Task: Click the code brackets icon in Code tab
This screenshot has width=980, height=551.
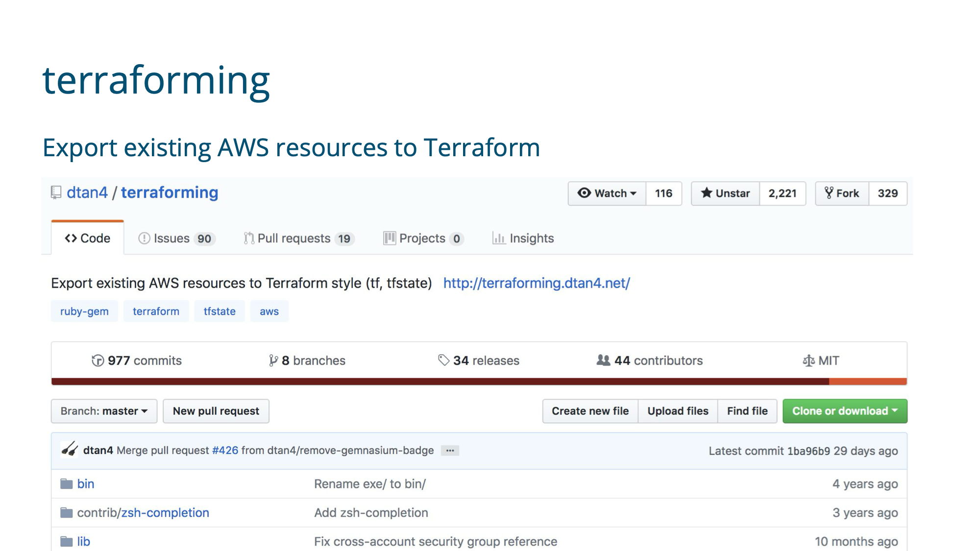Action: [71, 239]
